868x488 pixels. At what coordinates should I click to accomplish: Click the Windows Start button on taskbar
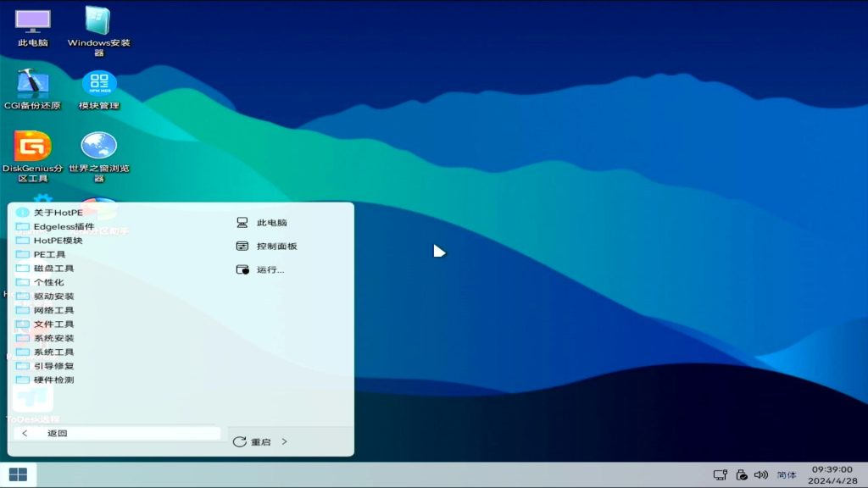coord(18,474)
